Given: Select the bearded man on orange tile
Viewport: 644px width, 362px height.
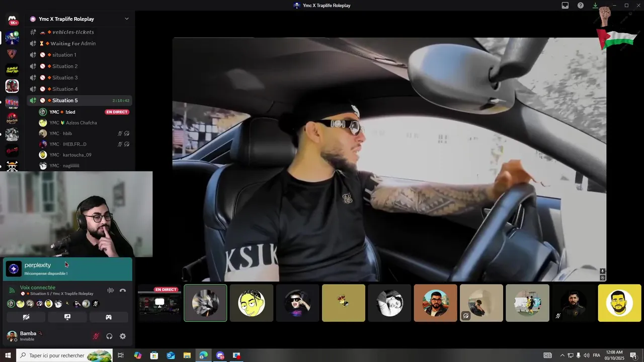Looking at the screenshot, I should click(x=436, y=303).
